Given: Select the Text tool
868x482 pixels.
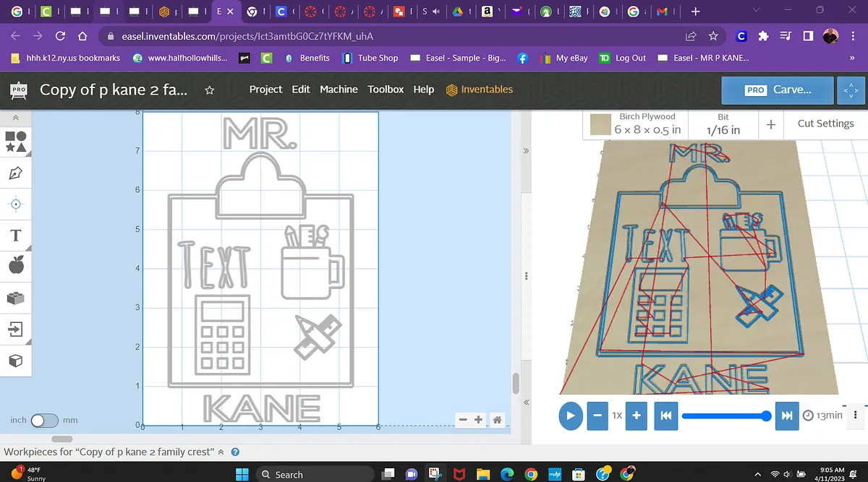Looking at the screenshot, I should 16,236.
